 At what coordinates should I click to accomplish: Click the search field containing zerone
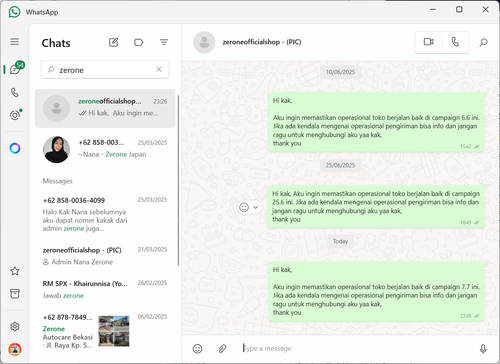[x=105, y=70]
